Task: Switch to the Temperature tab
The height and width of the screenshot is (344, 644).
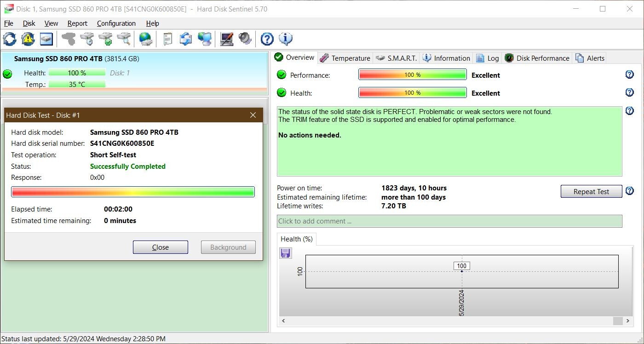Action: [345, 58]
